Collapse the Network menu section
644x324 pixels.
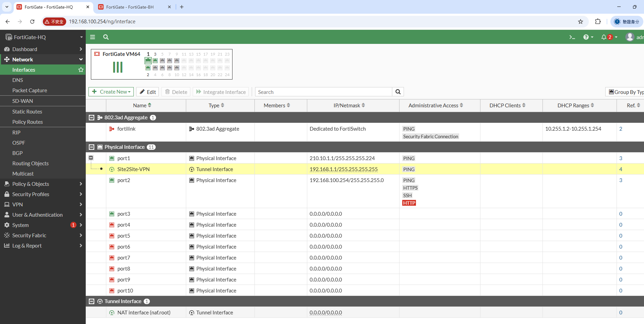[43, 59]
